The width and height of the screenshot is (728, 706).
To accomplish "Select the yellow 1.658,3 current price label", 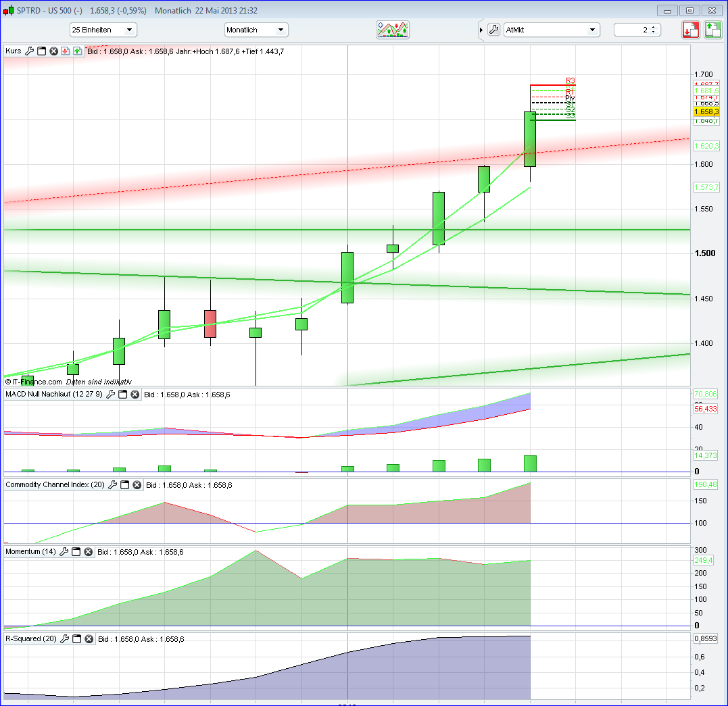I will [x=706, y=112].
